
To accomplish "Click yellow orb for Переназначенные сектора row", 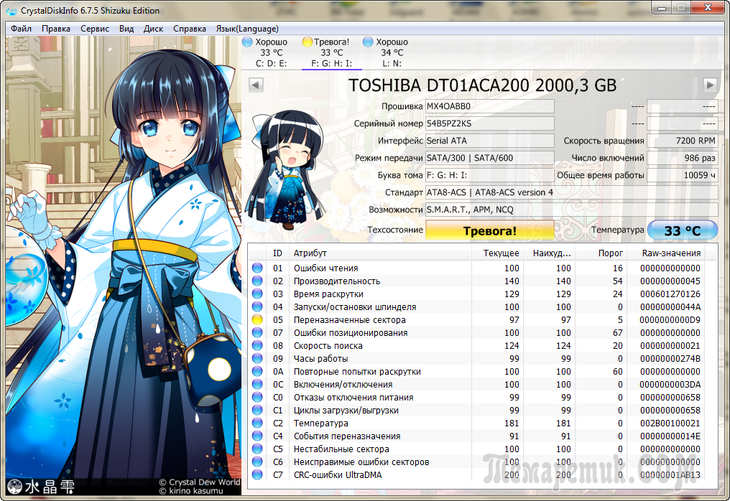I will coord(257,320).
